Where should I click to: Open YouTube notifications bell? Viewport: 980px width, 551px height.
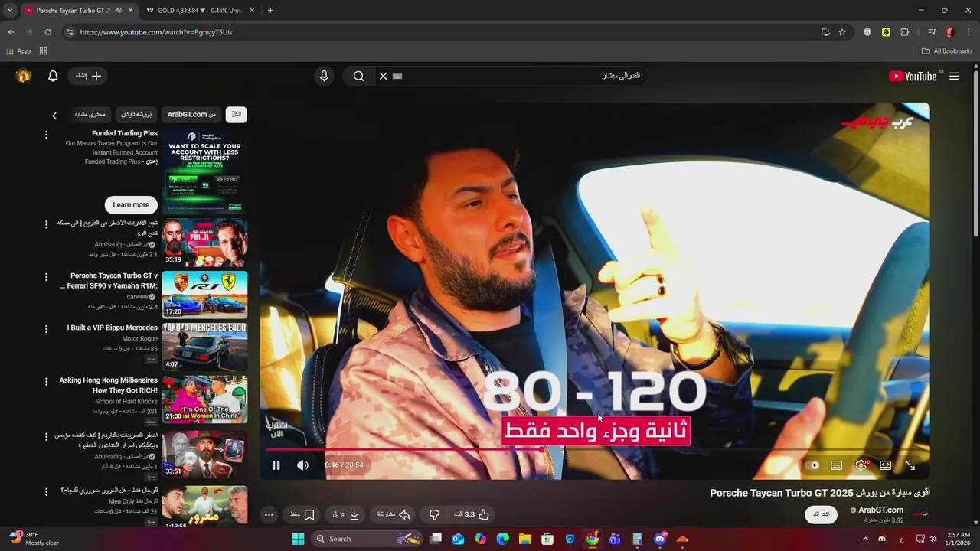pyautogui.click(x=53, y=76)
